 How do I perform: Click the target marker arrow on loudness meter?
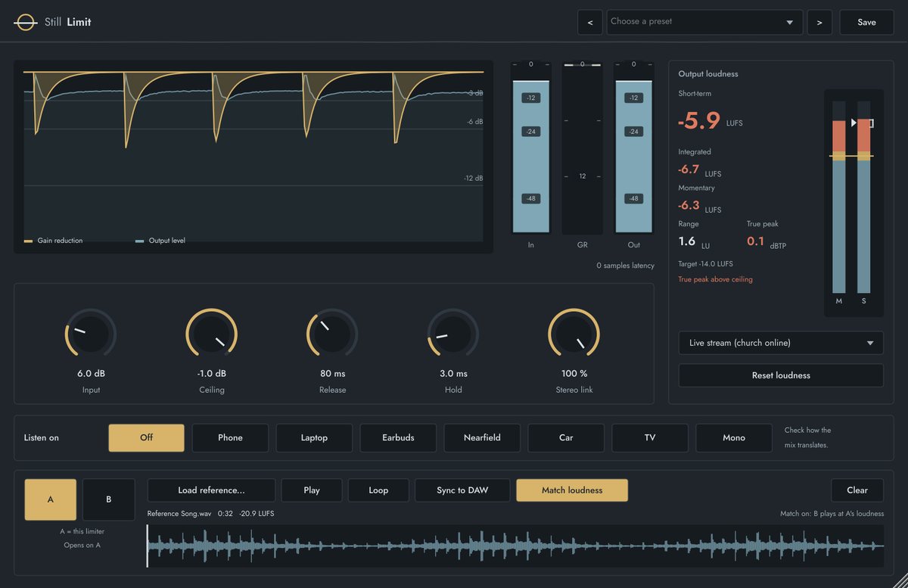coord(854,122)
